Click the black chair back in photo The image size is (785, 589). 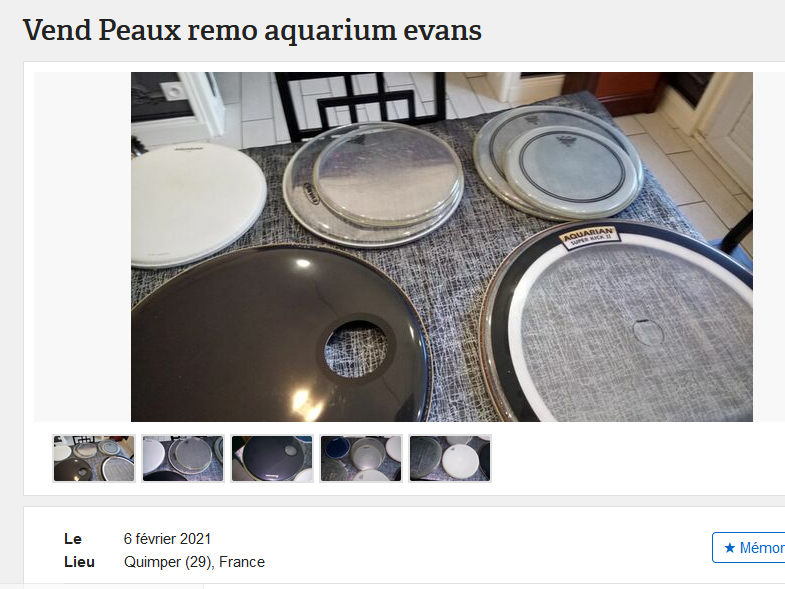coord(359,103)
